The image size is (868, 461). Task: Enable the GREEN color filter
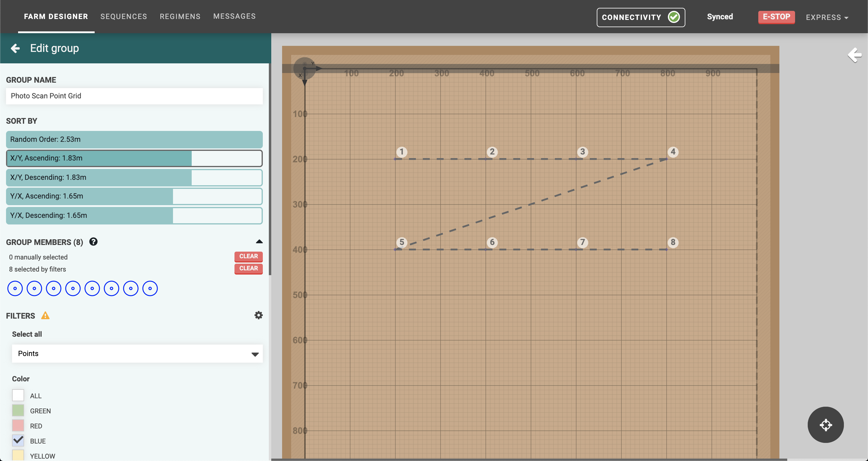(x=18, y=410)
